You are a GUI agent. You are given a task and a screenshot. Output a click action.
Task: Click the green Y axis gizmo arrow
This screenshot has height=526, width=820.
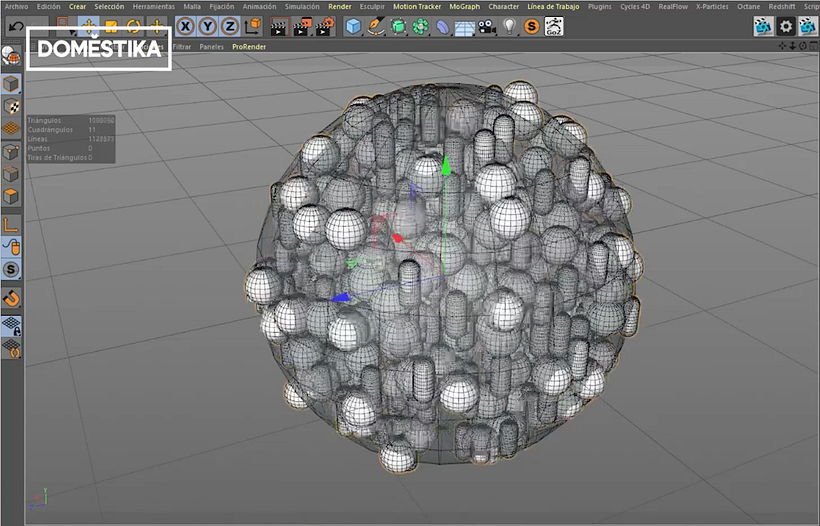pyautogui.click(x=446, y=166)
